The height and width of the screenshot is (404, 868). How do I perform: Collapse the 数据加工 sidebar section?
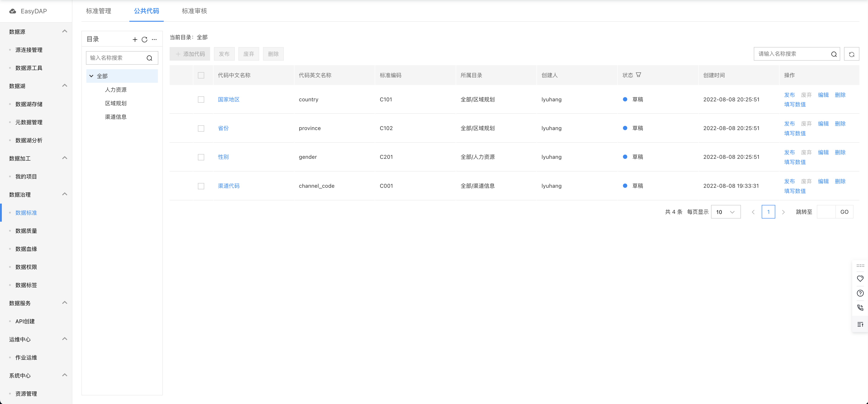pos(65,158)
